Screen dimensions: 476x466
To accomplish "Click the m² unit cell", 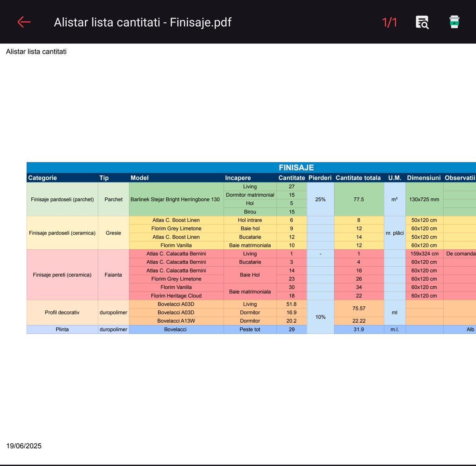I will click(394, 199).
